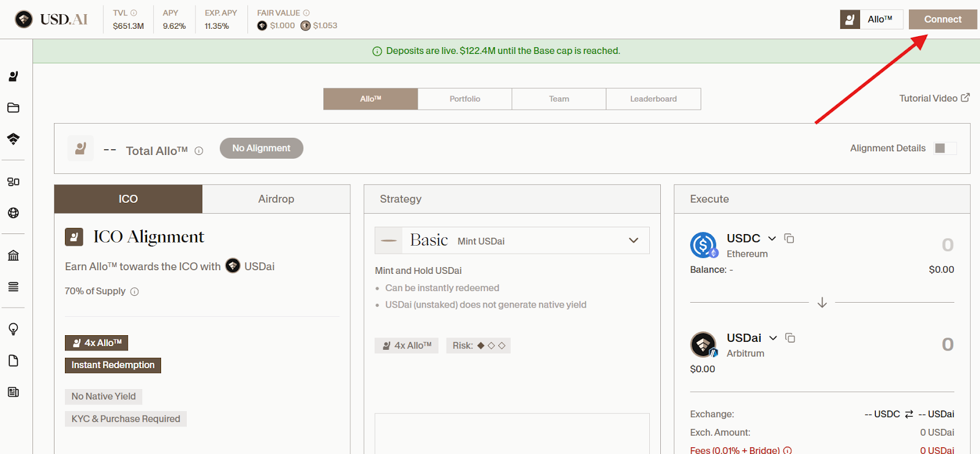The height and width of the screenshot is (454, 980).
Task: Click the info icon next to Fees
Action: coord(788,451)
